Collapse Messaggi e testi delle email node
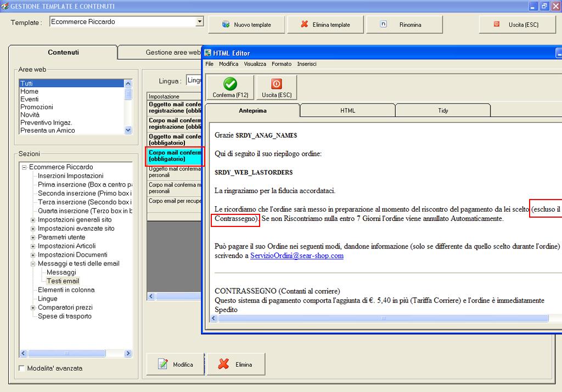Viewport: 562px width, 392px height. 33,264
